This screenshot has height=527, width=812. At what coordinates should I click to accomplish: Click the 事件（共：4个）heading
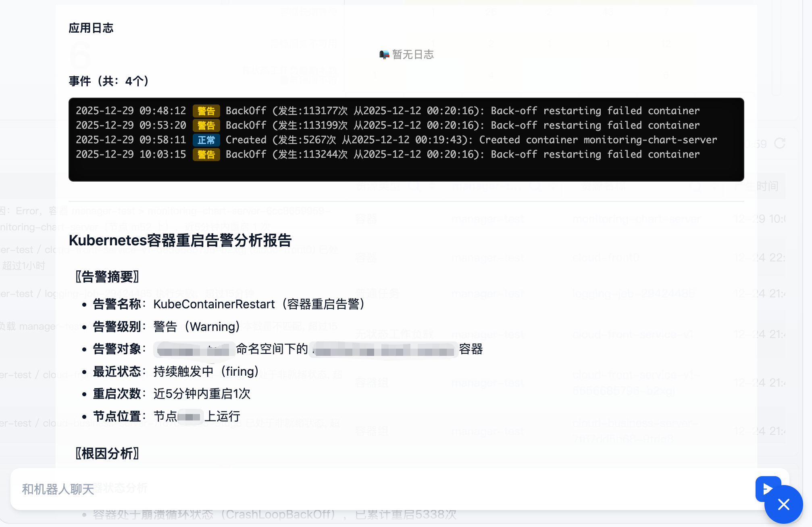[109, 81]
